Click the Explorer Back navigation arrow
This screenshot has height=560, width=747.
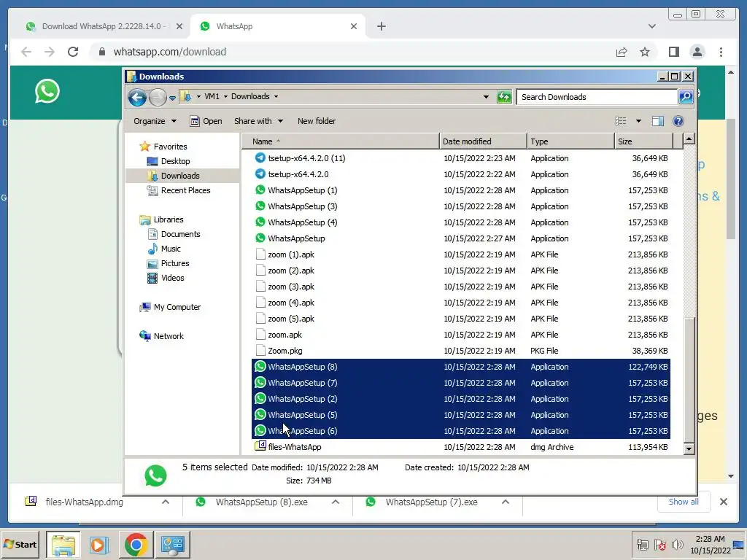click(137, 98)
